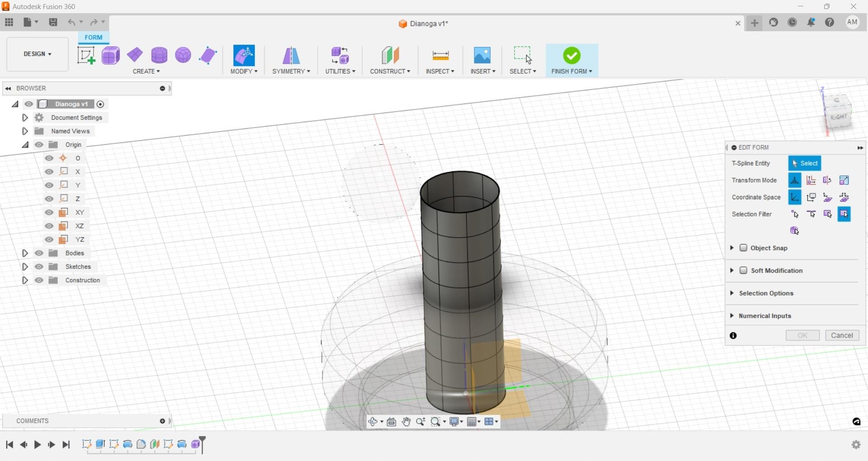Click the Utilities convert icon

340,56
